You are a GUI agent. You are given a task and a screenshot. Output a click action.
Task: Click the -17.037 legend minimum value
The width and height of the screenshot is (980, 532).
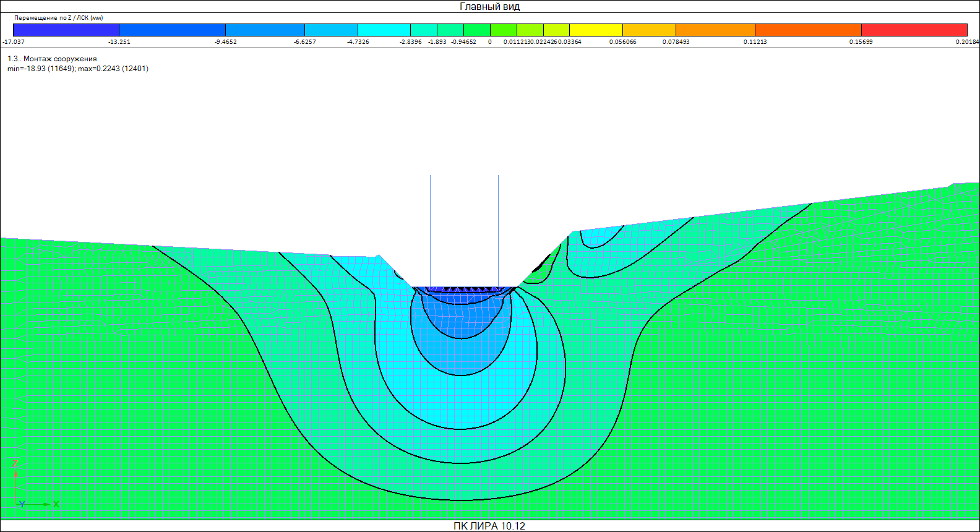pyautogui.click(x=14, y=42)
